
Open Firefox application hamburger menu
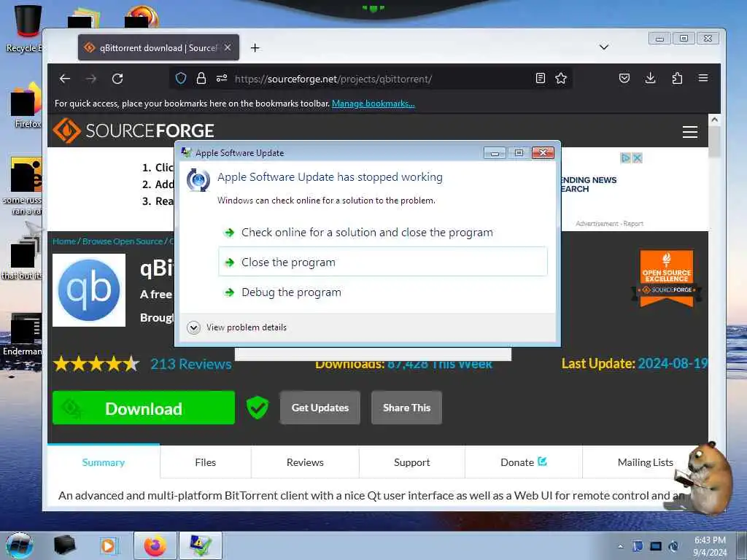point(703,78)
